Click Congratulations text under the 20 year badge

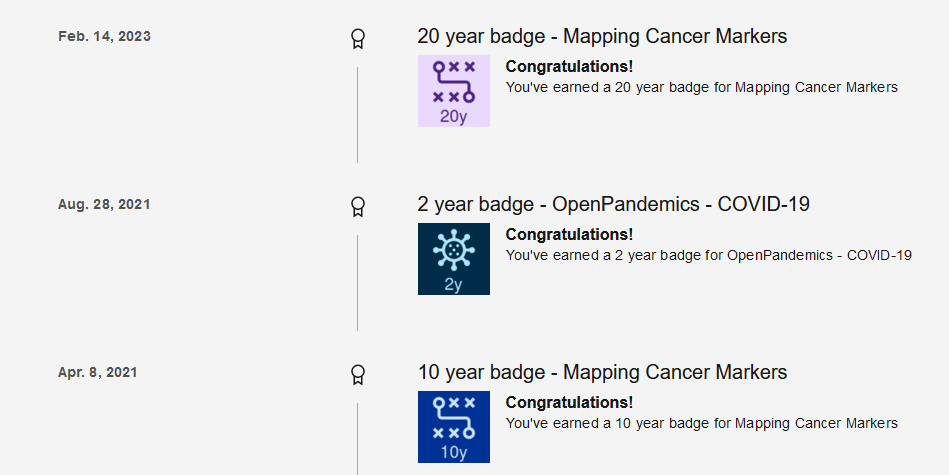click(569, 67)
